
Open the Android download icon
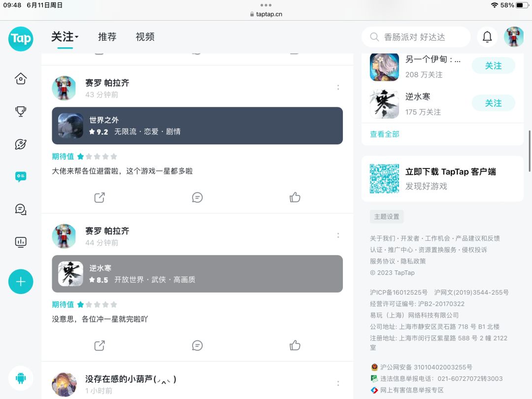coord(21,378)
